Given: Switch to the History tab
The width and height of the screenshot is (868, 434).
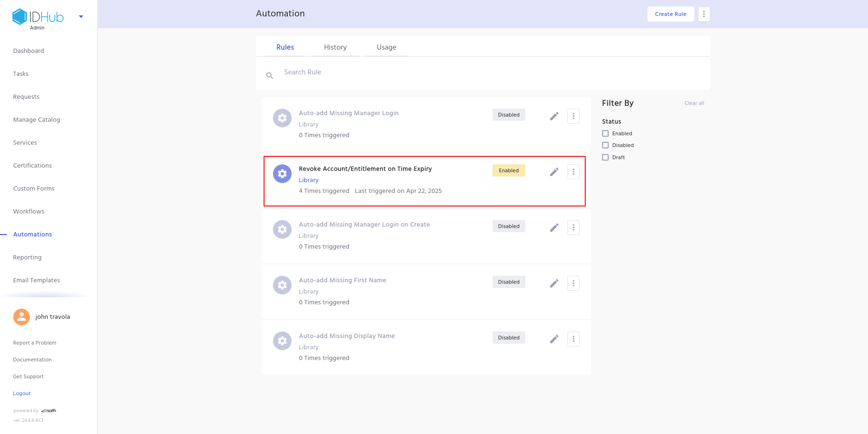Looking at the screenshot, I should (x=335, y=47).
